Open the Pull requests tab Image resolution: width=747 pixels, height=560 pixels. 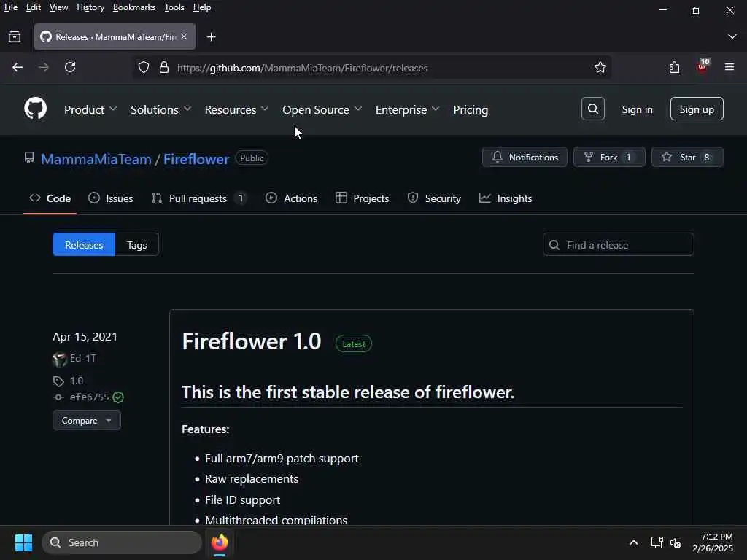(x=198, y=198)
